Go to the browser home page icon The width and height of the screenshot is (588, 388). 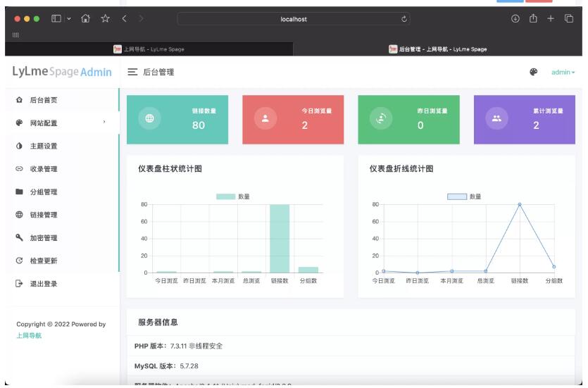tap(85, 18)
